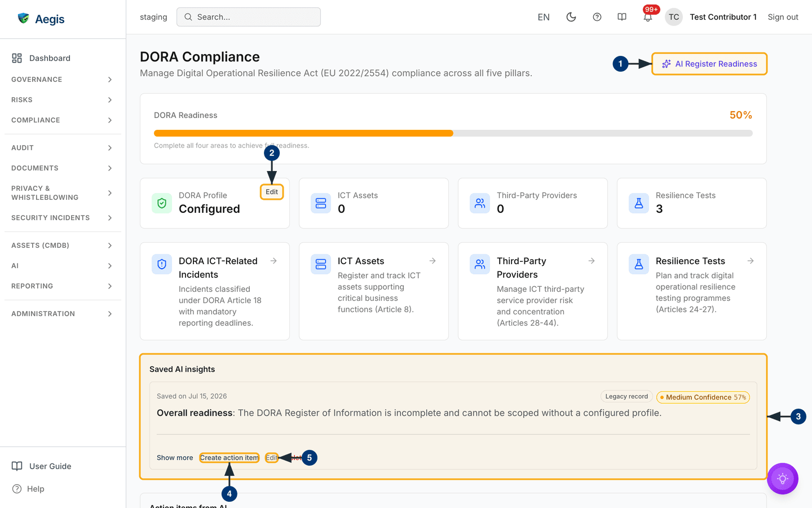The image size is (812, 508).
Task: Click the flask icon beside the Plan and track testing description
Action: point(639,264)
